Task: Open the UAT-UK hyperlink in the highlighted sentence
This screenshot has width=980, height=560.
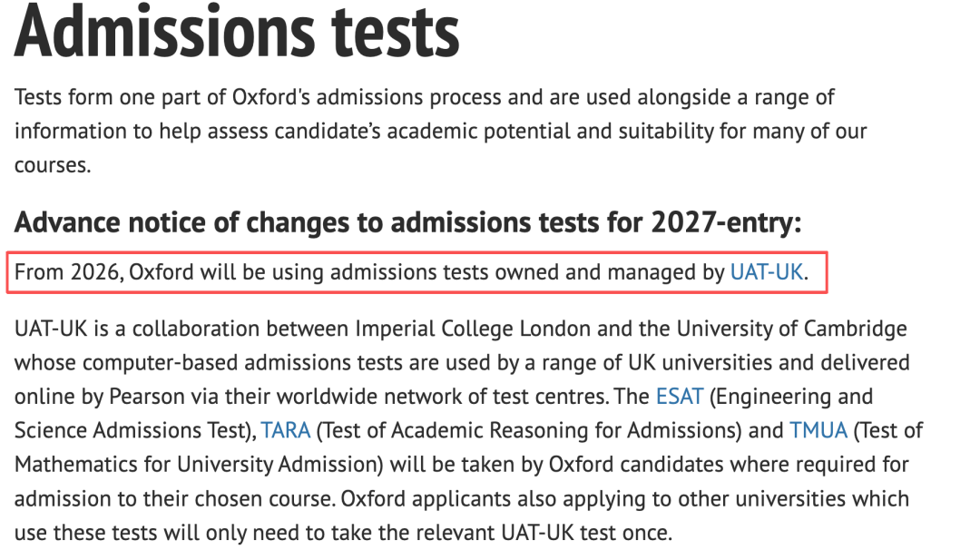Action: [x=767, y=272]
